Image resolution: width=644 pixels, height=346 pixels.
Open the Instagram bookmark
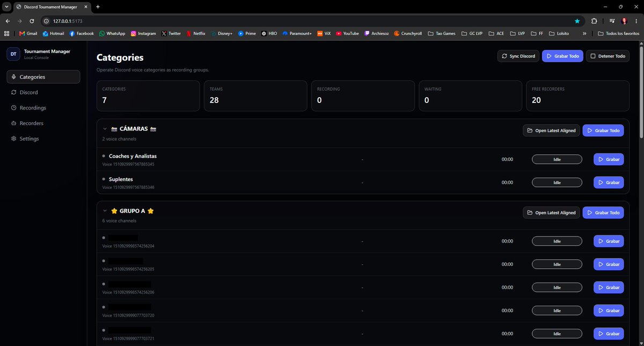tap(143, 33)
